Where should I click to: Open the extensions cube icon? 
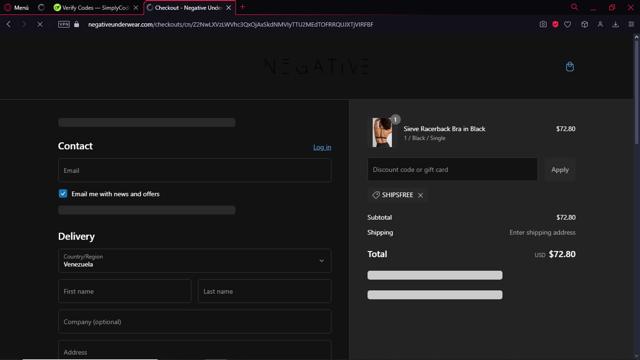(x=584, y=24)
